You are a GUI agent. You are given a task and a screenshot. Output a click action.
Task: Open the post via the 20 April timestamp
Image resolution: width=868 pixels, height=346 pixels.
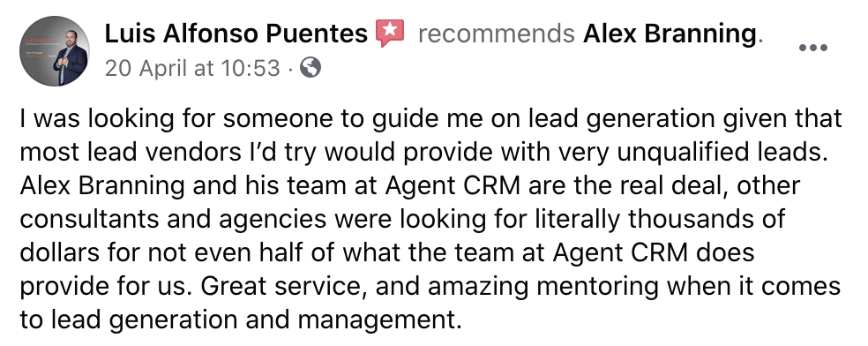(192, 69)
